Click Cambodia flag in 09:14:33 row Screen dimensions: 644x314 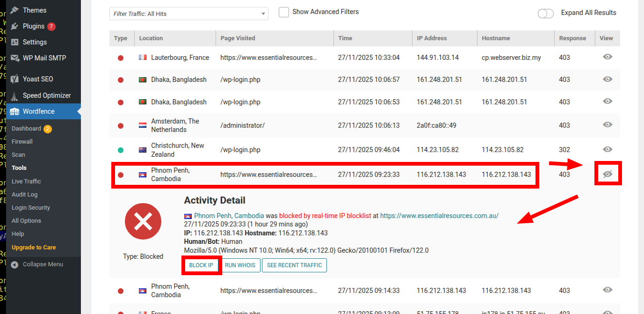click(143, 291)
